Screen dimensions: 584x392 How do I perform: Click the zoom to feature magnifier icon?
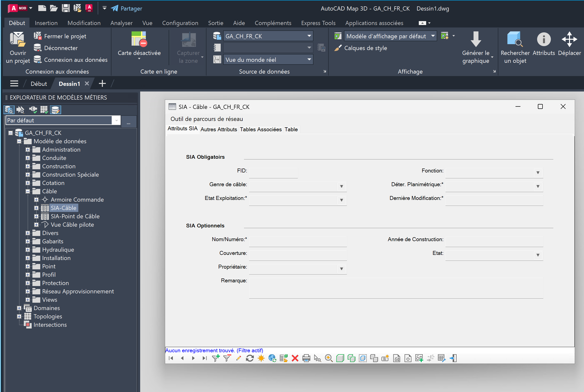click(x=329, y=358)
